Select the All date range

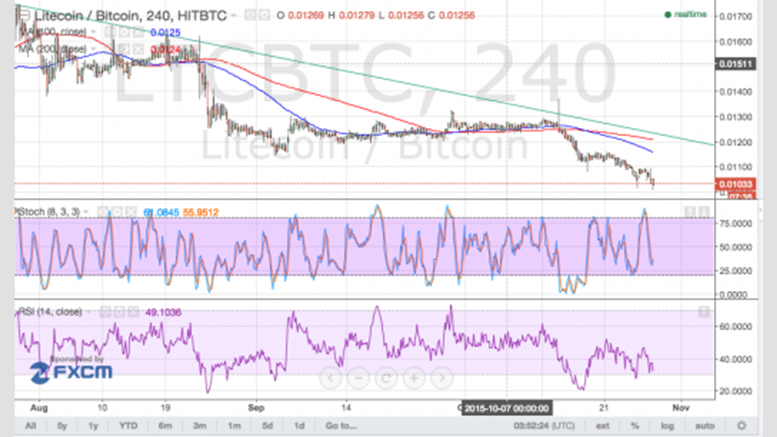tap(31, 426)
